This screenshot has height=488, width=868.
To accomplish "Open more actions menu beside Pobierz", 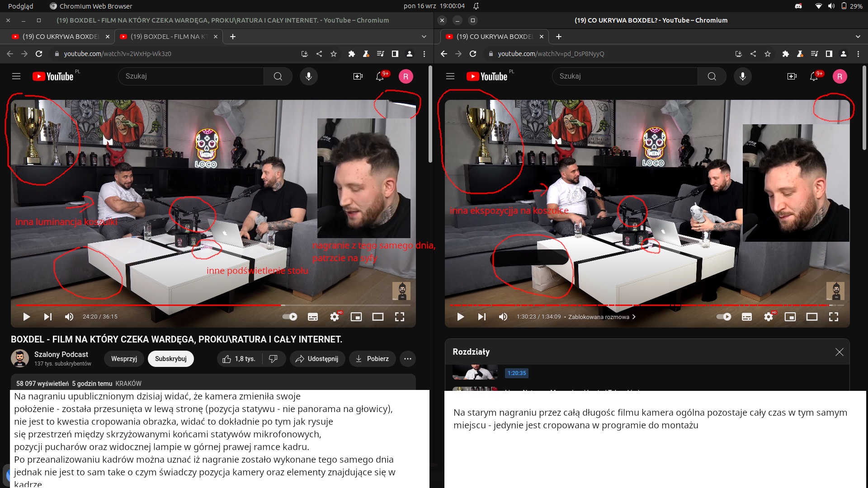I will [408, 359].
